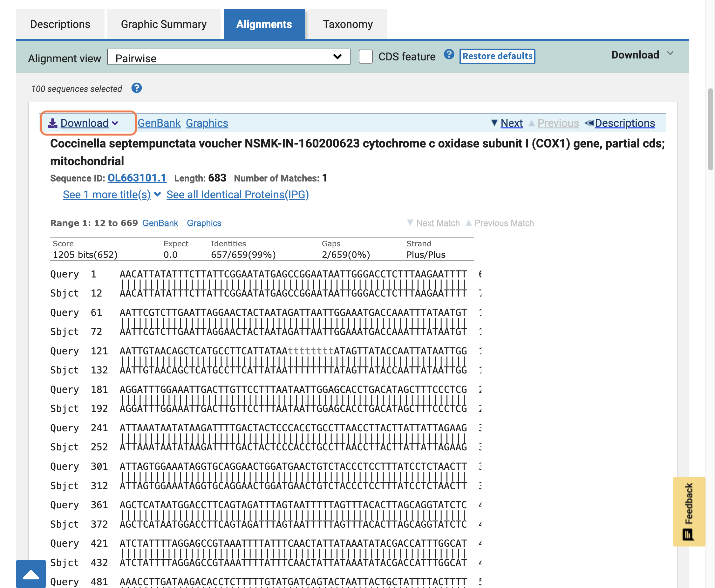Screen dimensions: 715x588
Task: Click the back-to-top arrow button
Action: point(31,574)
